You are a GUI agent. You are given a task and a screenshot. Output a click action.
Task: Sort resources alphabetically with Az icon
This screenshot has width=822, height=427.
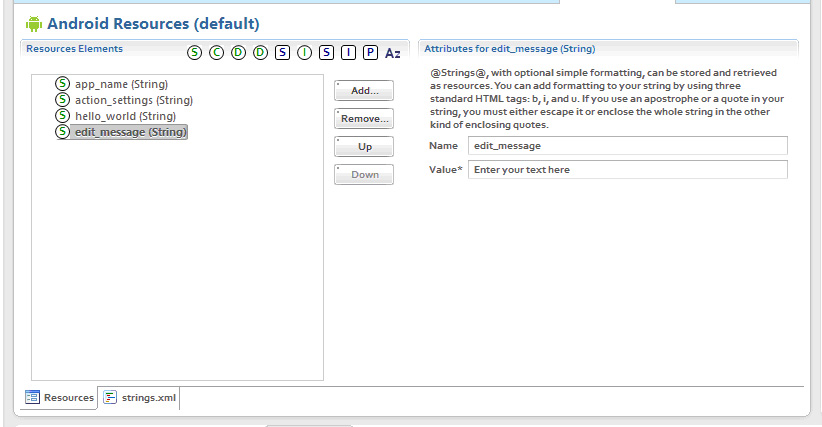(x=393, y=53)
